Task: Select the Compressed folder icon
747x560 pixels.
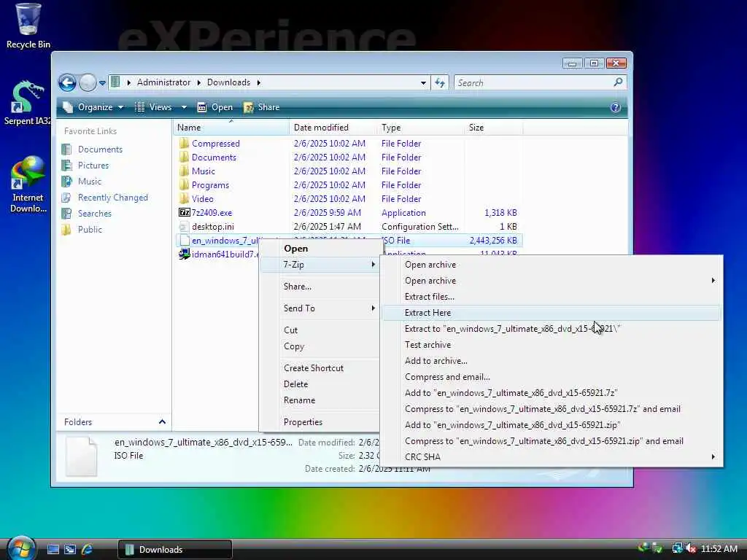Action: click(x=184, y=144)
